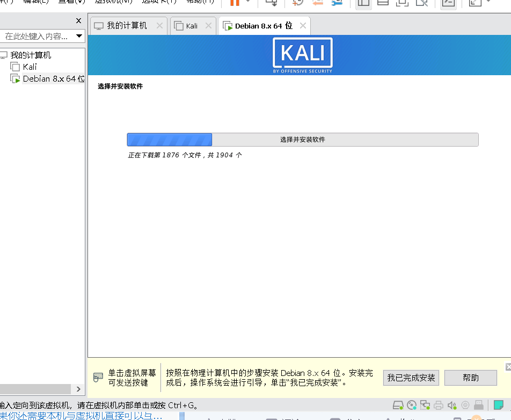Click the sound card status icon

coord(452,405)
